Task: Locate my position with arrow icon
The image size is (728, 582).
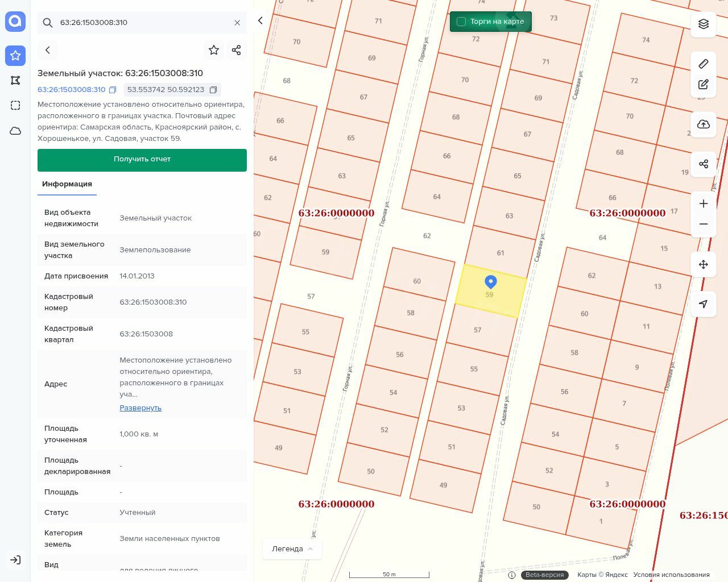Action: [704, 304]
